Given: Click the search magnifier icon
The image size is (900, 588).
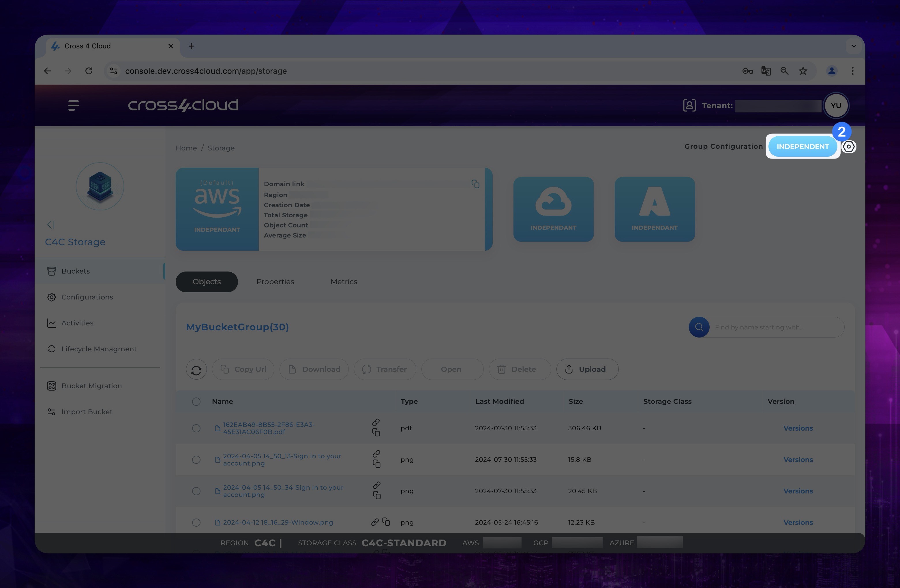Looking at the screenshot, I should tap(699, 327).
